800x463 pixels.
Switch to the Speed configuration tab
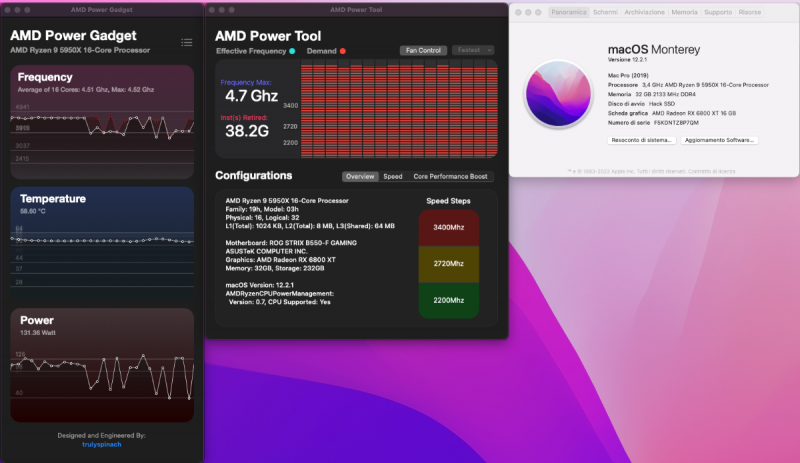(393, 177)
